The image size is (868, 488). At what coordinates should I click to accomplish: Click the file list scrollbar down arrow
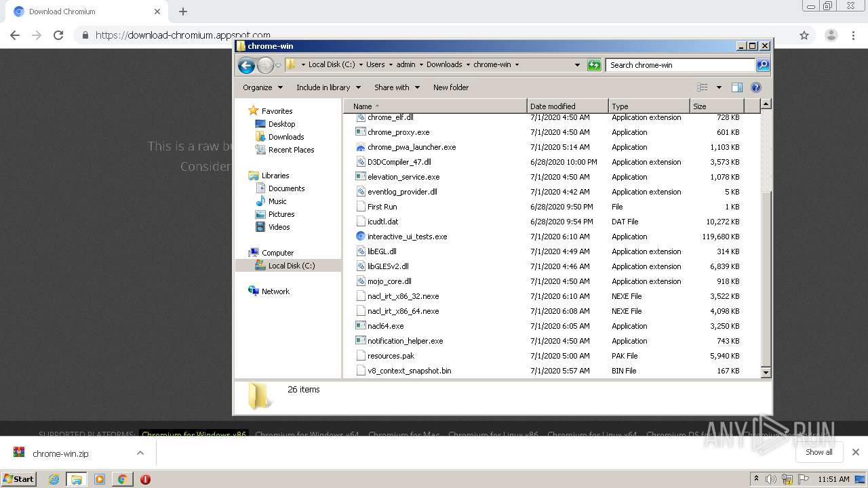(766, 372)
